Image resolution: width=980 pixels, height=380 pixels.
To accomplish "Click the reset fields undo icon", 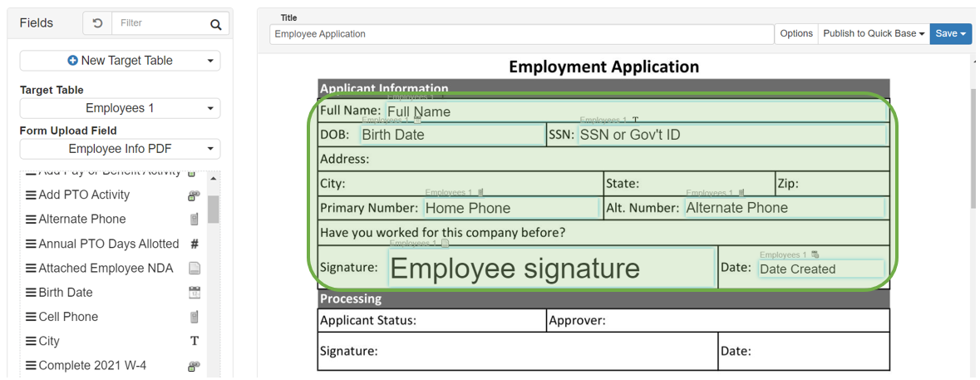I will click(x=97, y=23).
